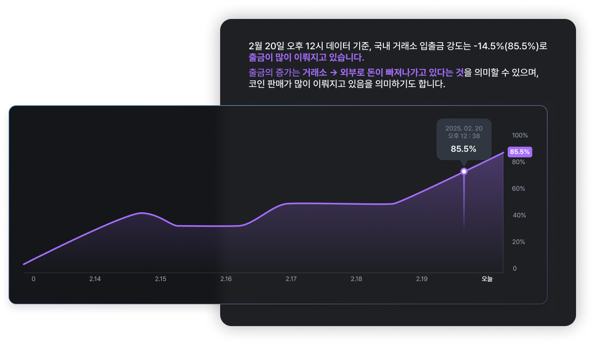Viewport: 595px width, 364px height.
Task: Click the 오후 12 : 38 tooltip time
Action: (x=464, y=136)
